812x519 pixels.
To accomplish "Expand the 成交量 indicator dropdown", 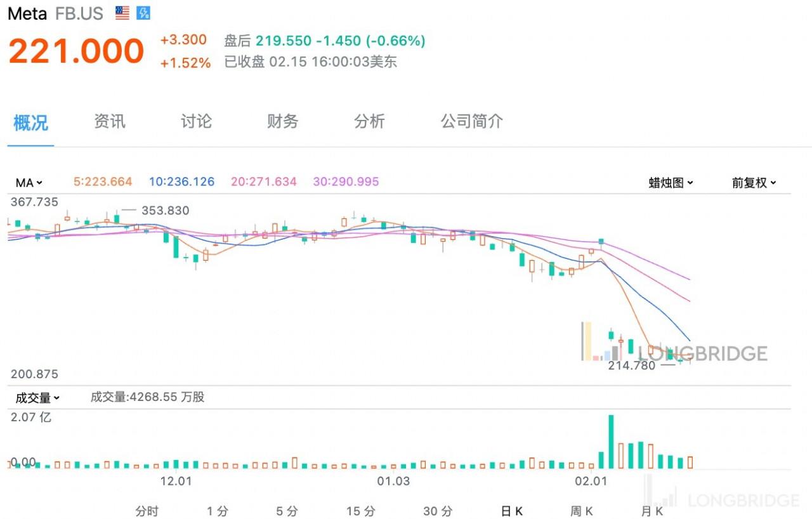I will click(x=37, y=398).
